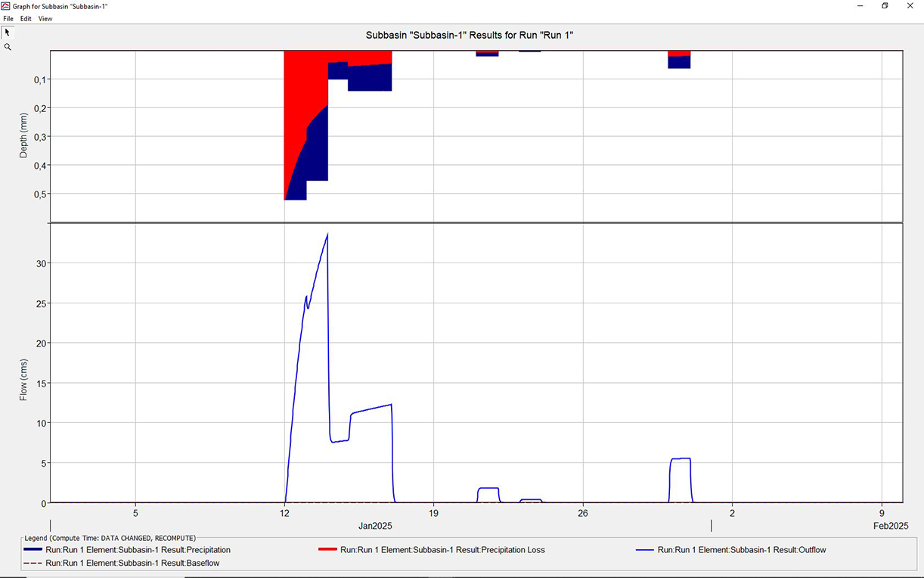The height and width of the screenshot is (578, 924).
Task: Click the HEC-HMS window icon in title bar
Action: 6,6
